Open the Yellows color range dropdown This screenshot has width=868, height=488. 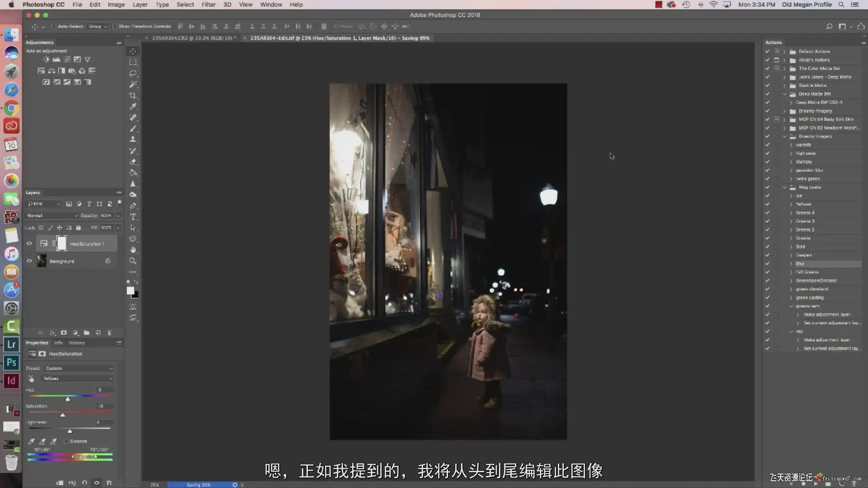(x=77, y=379)
